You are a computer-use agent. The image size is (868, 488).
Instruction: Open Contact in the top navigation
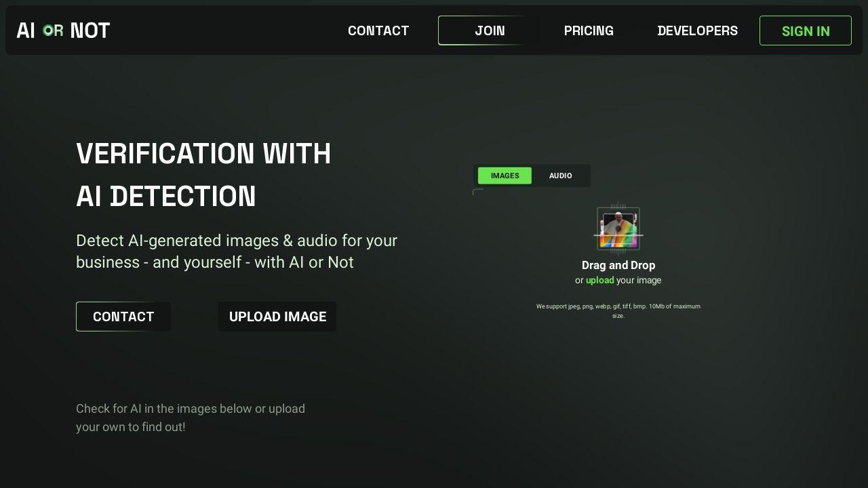[378, 30]
